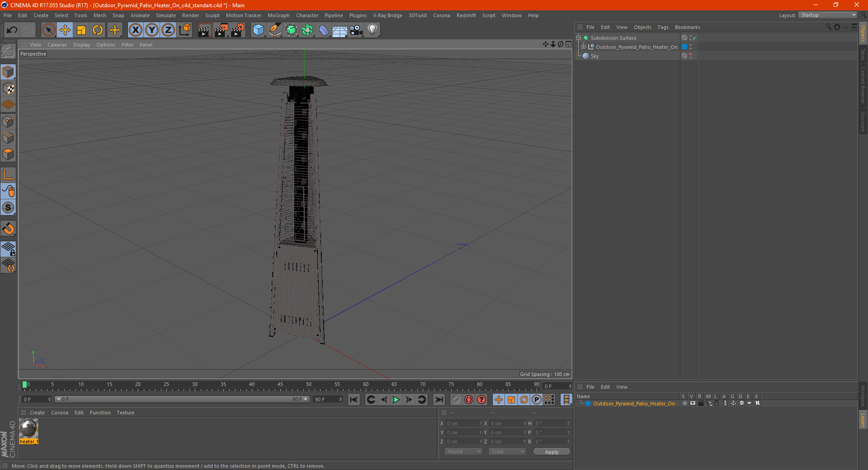Open the material Texture menu
The height and width of the screenshot is (470, 868).
click(x=125, y=413)
